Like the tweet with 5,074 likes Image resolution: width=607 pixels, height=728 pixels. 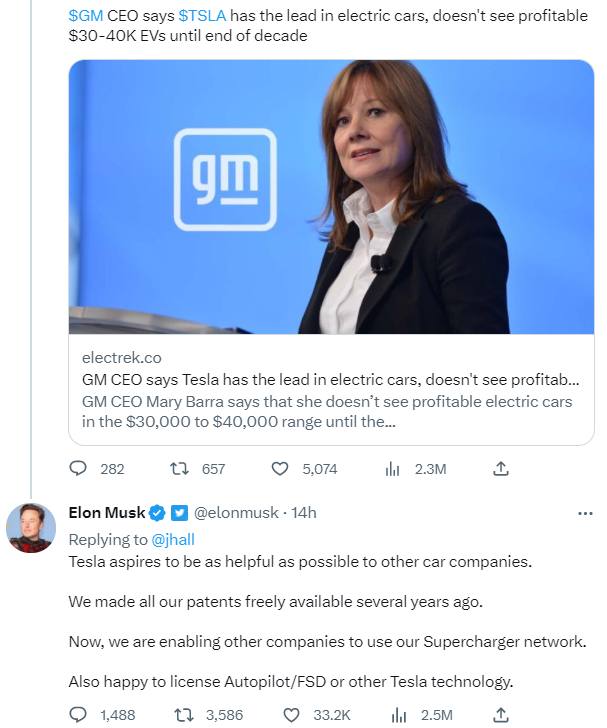click(x=281, y=468)
